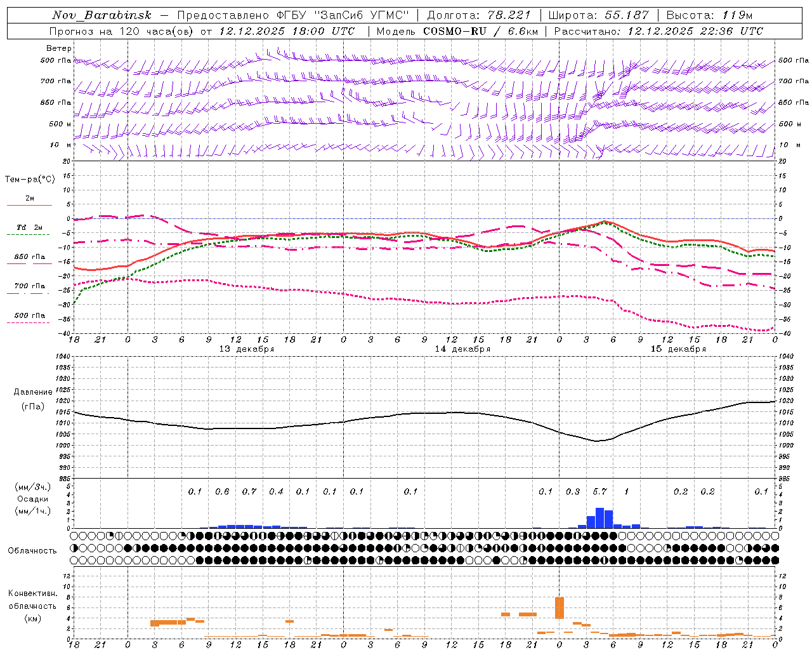Image resolution: width=812 pixels, height=650 pixels.
Task: Click the (км) unit label
Action: pyautogui.click(x=32, y=618)
